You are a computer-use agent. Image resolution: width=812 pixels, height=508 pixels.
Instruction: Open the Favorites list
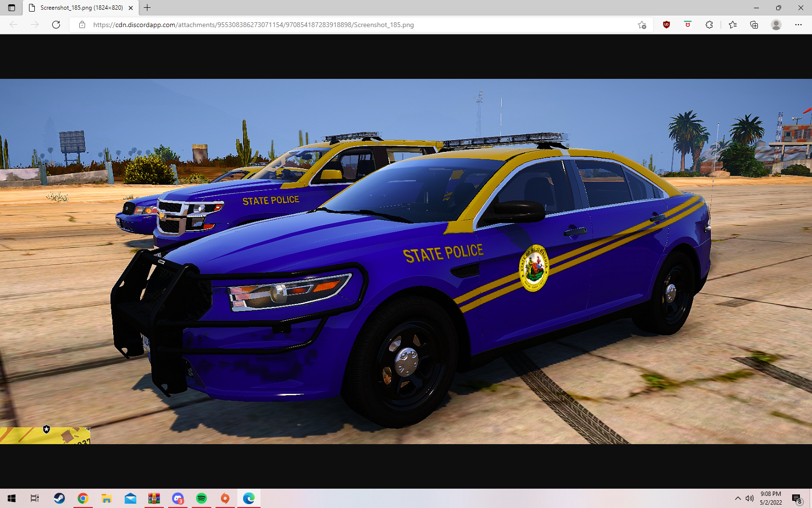point(733,25)
